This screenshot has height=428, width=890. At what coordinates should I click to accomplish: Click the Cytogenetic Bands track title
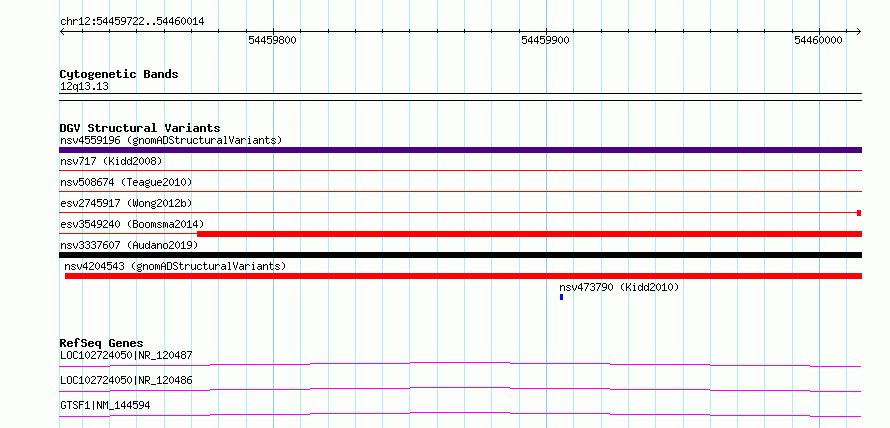tap(119, 74)
